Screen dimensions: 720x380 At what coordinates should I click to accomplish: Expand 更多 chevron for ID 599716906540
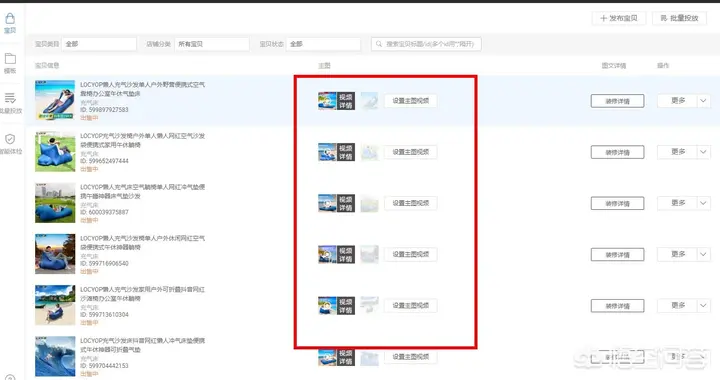click(x=704, y=254)
